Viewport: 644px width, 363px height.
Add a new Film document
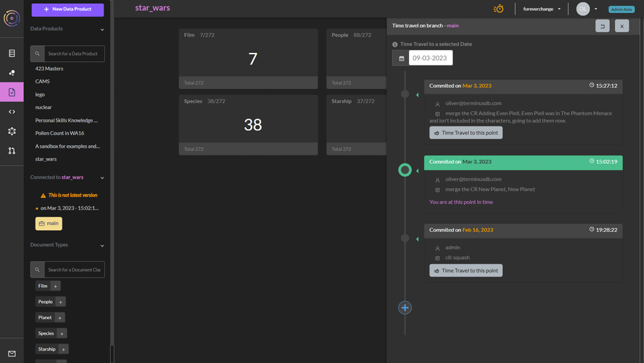[x=55, y=286]
